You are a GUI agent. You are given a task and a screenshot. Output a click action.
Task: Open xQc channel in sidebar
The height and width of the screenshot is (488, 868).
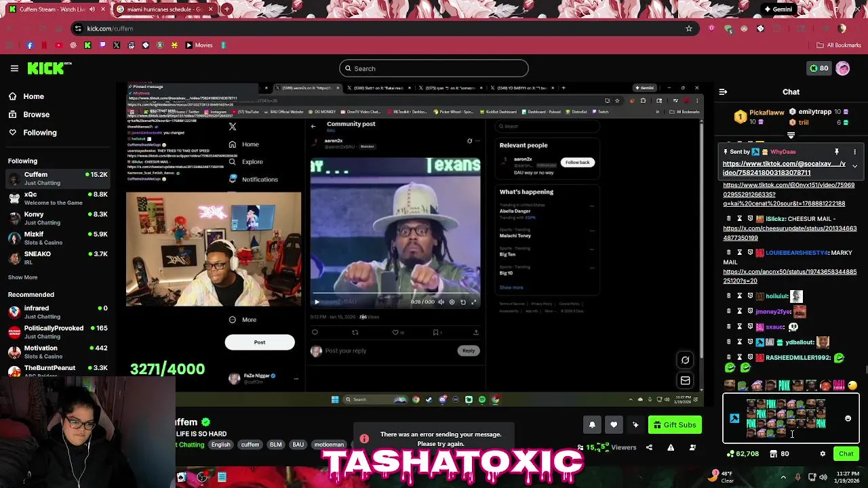click(x=58, y=198)
